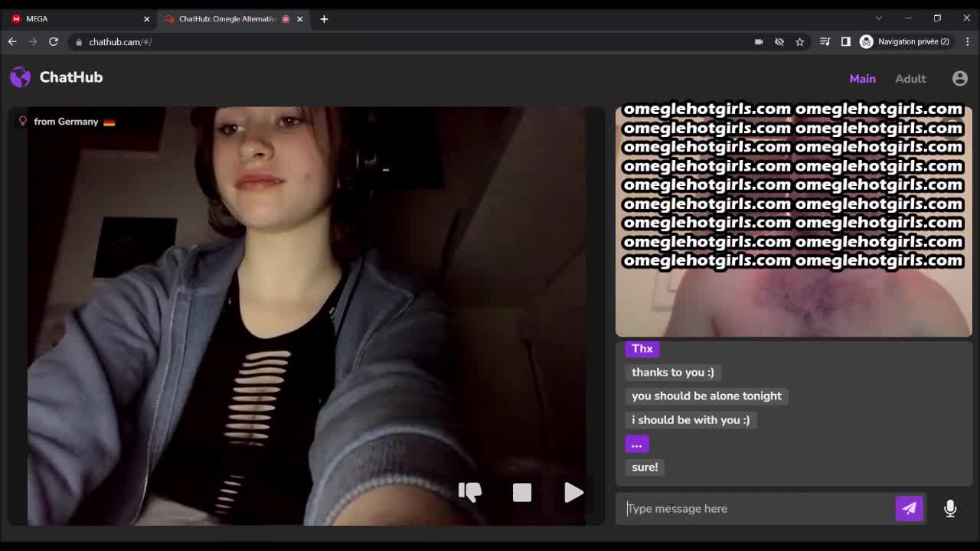Reload the current page
980x551 pixels.
click(54, 41)
